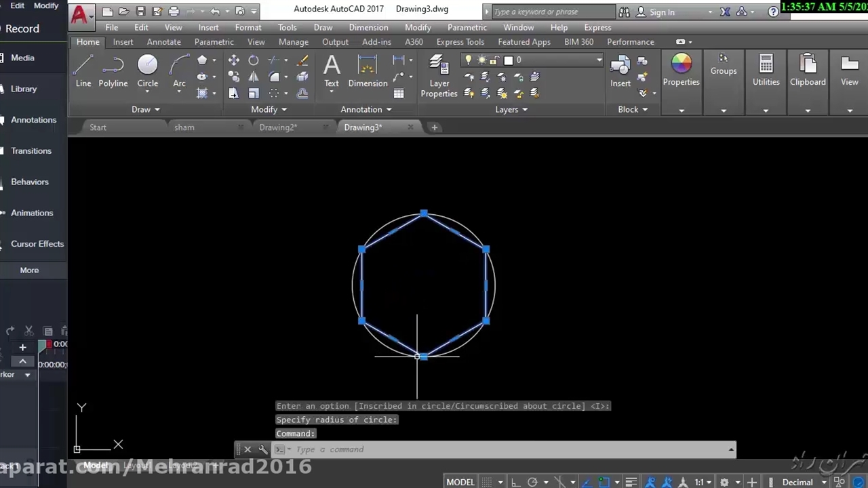
Task: Click Sign In in title bar
Action: pyautogui.click(x=661, y=12)
